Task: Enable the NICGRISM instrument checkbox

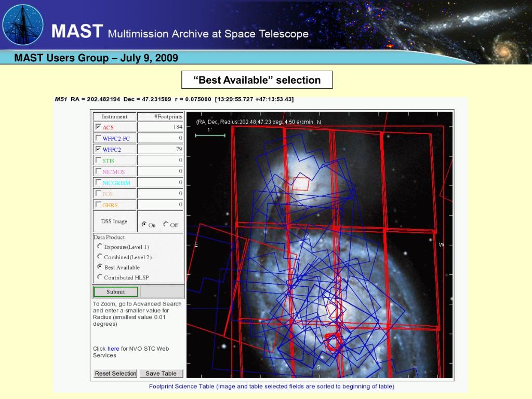Action: click(98, 182)
